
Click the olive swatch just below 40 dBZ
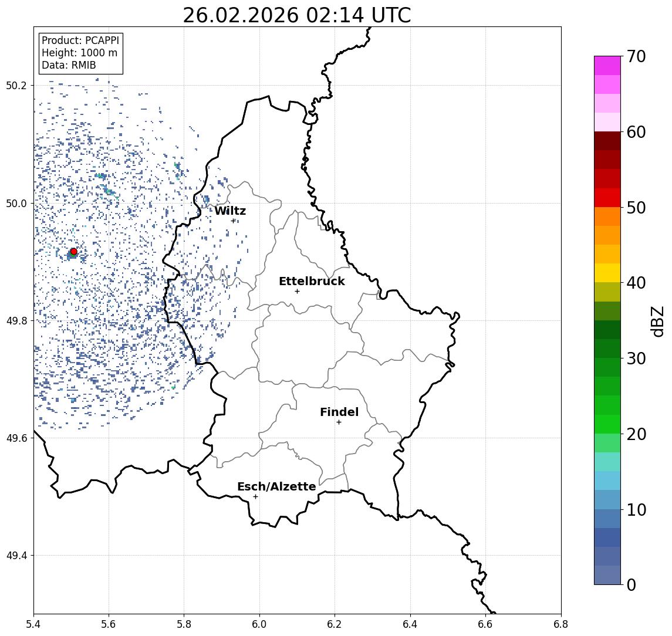[x=607, y=292]
